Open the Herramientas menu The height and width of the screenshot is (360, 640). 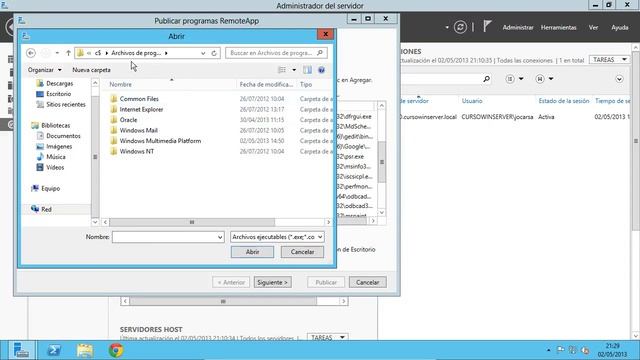tap(558, 27)
